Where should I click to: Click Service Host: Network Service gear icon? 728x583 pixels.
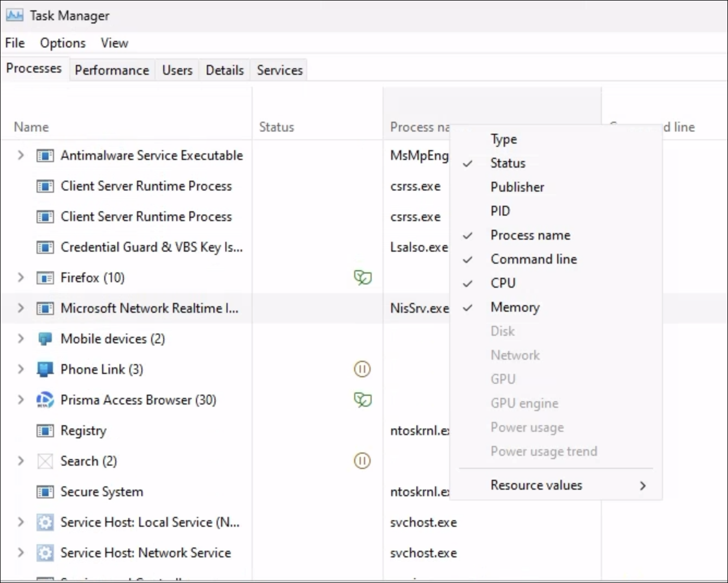[x=45, y=553]
